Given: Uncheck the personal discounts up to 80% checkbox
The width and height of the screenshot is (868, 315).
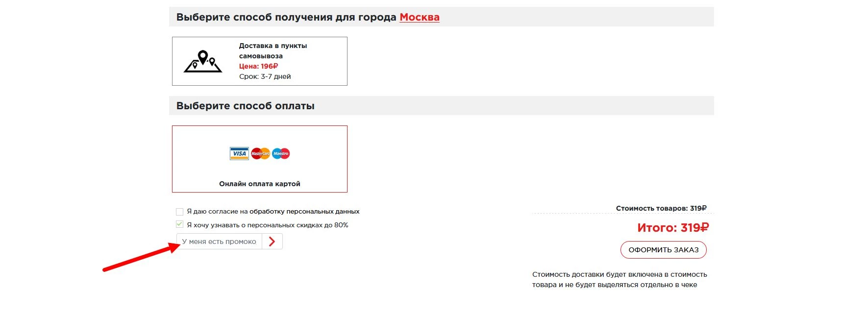Looking at the screenshot, I should point(179,224).
